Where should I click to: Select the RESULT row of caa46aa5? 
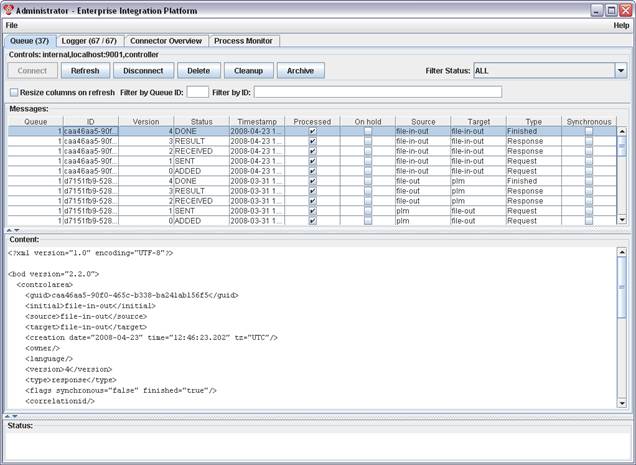click(x=312, y=141)
